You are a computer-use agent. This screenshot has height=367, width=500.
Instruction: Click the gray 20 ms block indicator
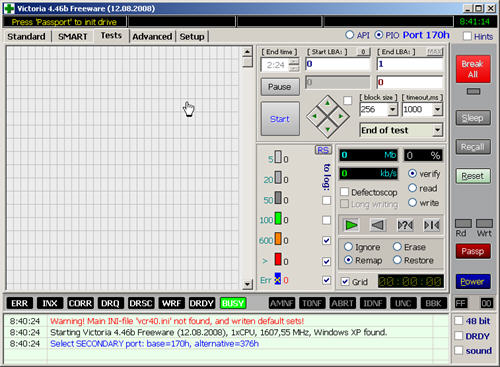[278, 177]
